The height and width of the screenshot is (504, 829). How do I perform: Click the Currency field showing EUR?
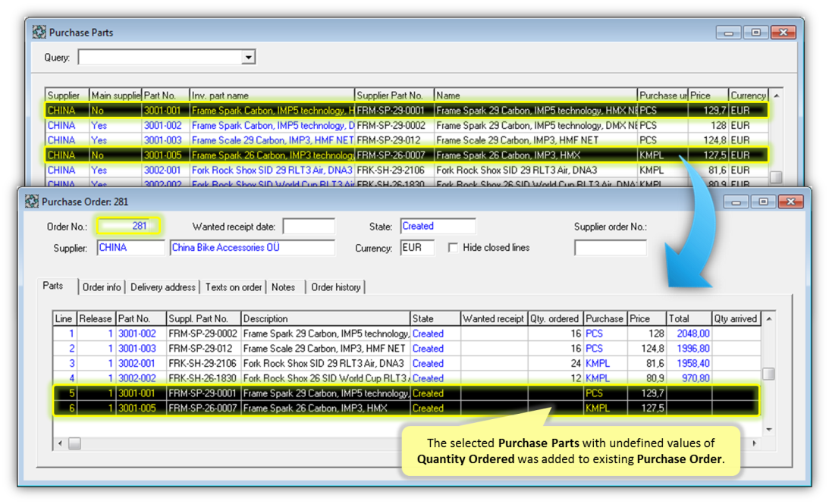(416, 247)
